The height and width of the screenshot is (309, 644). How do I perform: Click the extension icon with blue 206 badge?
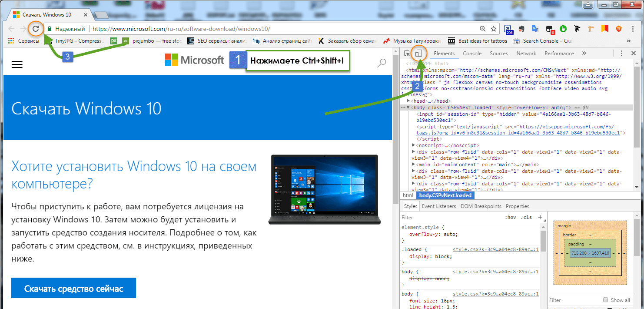(508, 30)
